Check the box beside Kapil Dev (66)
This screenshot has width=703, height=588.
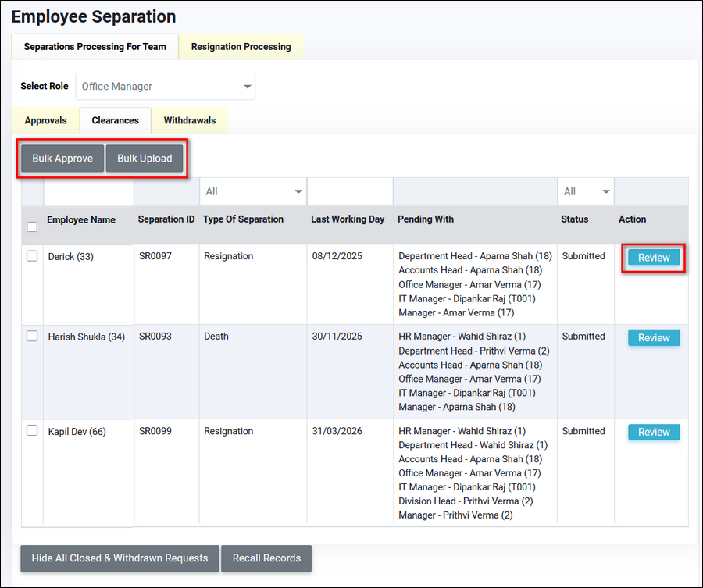pos(32,430)
